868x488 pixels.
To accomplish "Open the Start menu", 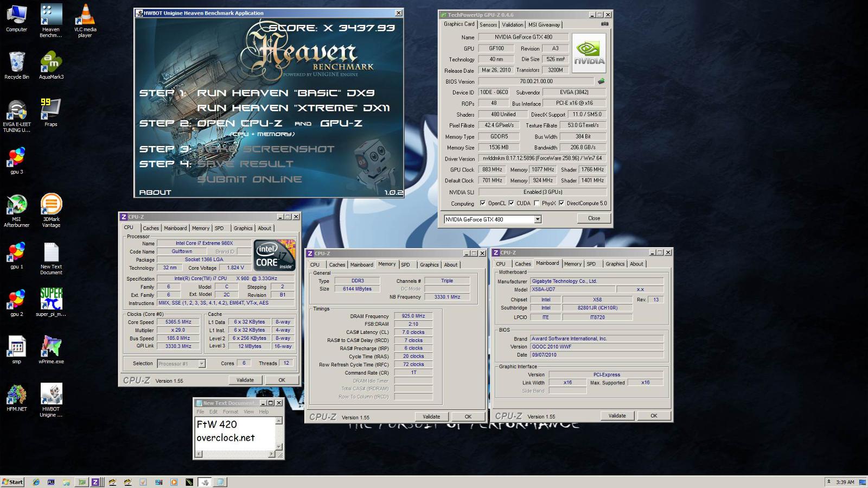I will [x=12, y=482].
